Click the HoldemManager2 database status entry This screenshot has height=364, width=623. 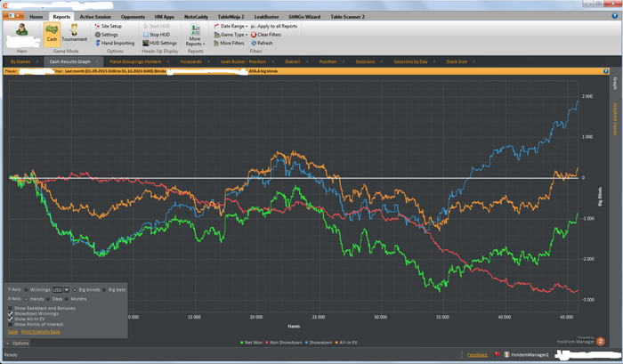point(527,355)
